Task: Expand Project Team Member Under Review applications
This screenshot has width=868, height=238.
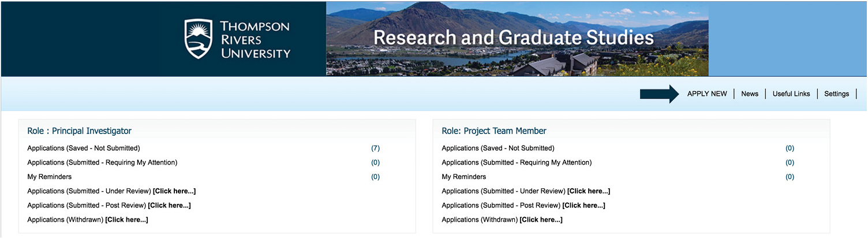Action: (589, 191)
